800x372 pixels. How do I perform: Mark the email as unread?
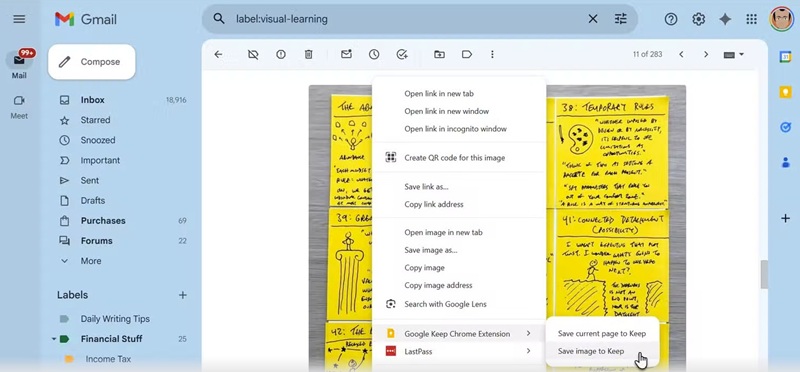(346, 54)
